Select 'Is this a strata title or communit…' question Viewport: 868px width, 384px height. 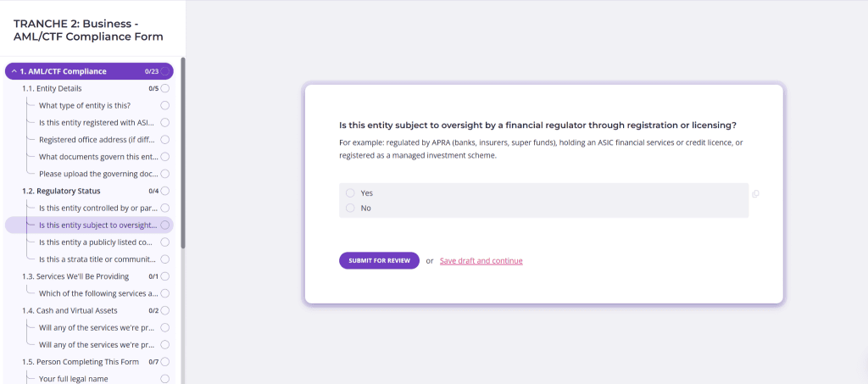97,259
